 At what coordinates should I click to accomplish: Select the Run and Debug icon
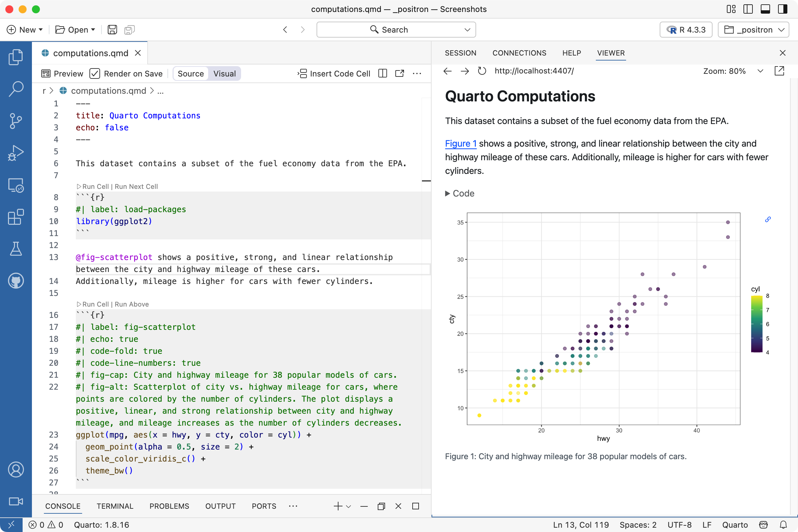pos(16,153)
